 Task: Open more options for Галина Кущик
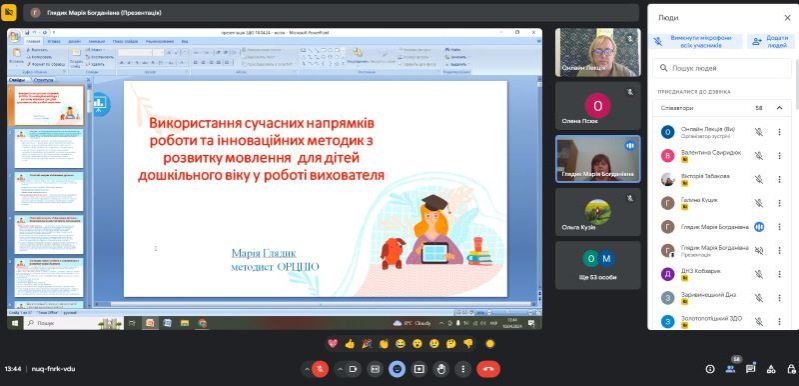click(x=779, y=203)
